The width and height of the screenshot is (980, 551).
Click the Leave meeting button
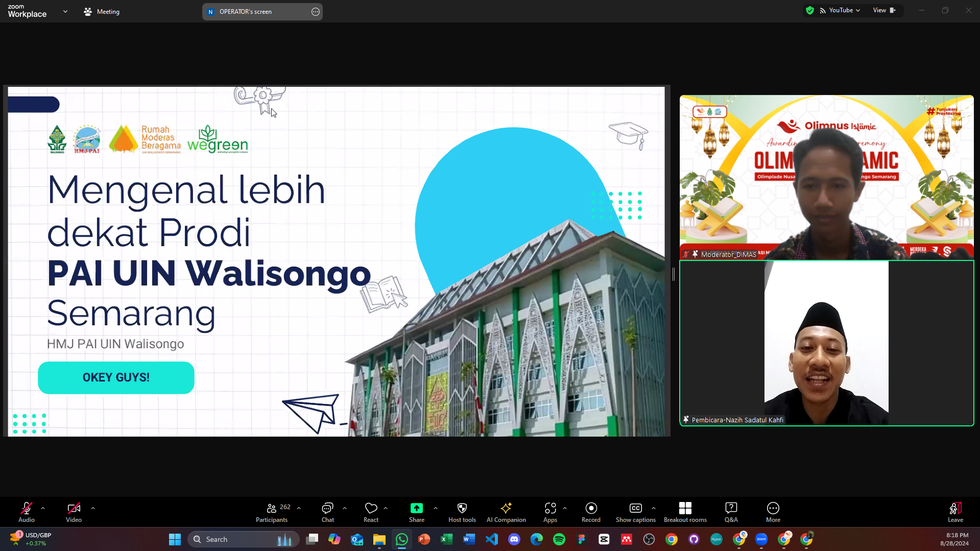point(955,512)
